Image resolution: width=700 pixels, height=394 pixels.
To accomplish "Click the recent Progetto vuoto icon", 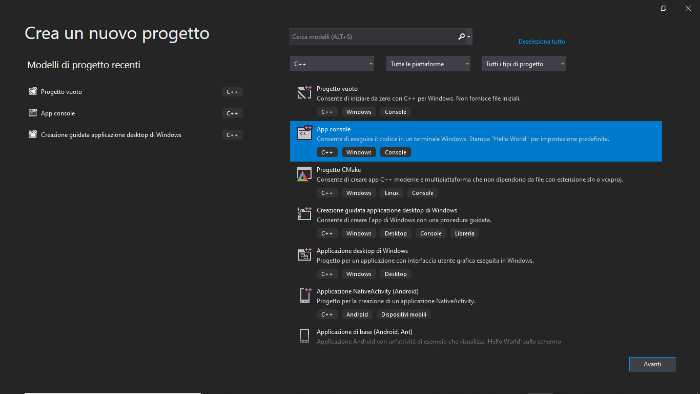I will tap(33, 91).
